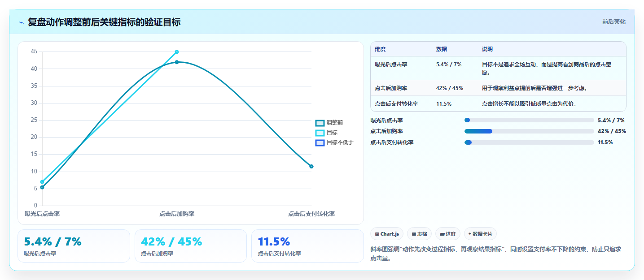
Task: Click the title 复盘动作调整前后关键指标的验证目标
Action: [104, 22]
